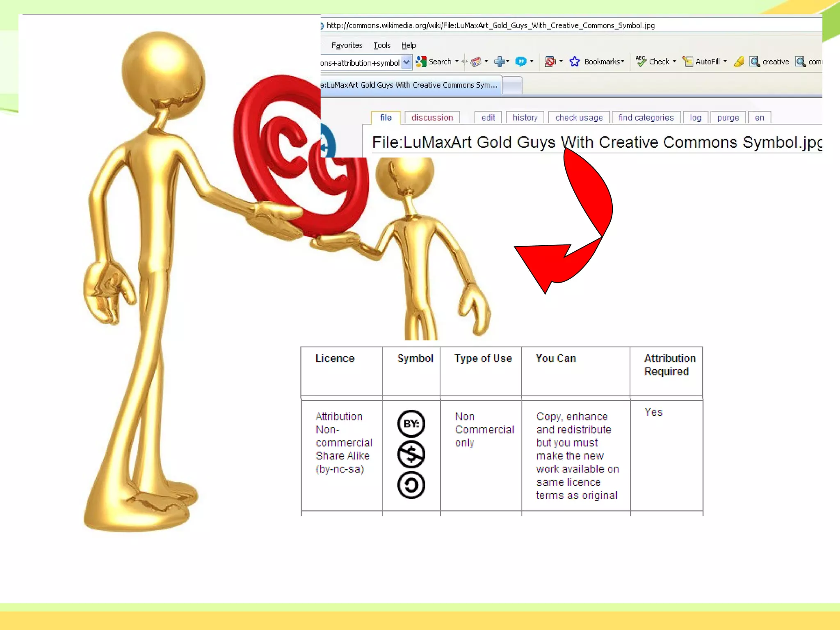Open the Search button dropdown arrow
840x630 pixels.
pos(457,62)
